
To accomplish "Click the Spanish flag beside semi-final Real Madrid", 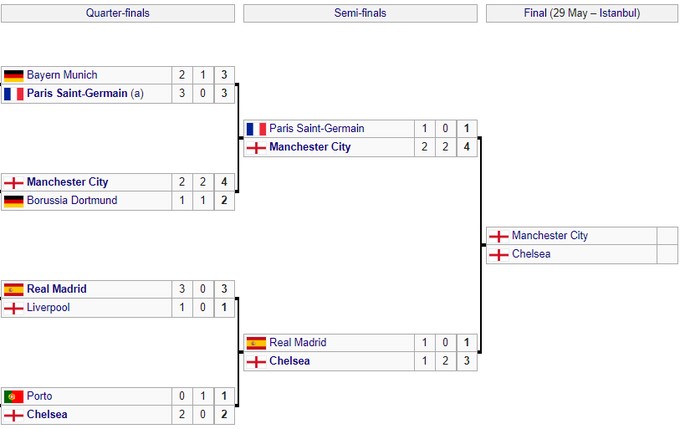I will [256, 343].
